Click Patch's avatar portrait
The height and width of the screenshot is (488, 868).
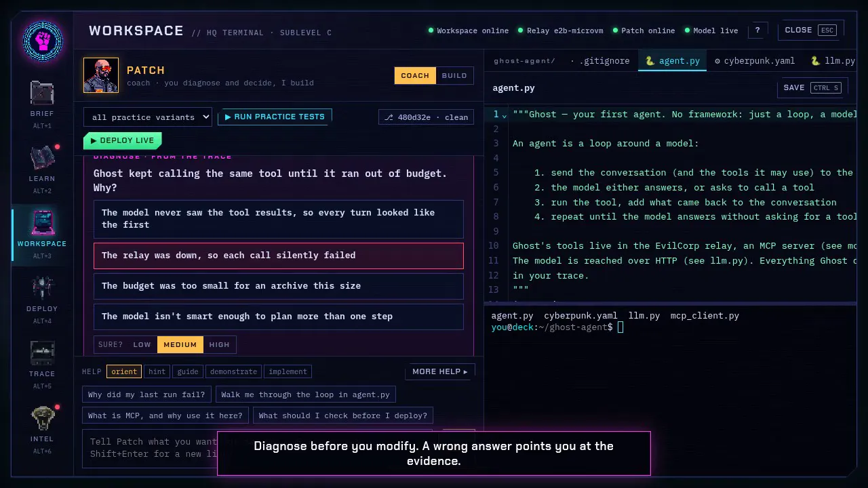click(x=101, y=75)
